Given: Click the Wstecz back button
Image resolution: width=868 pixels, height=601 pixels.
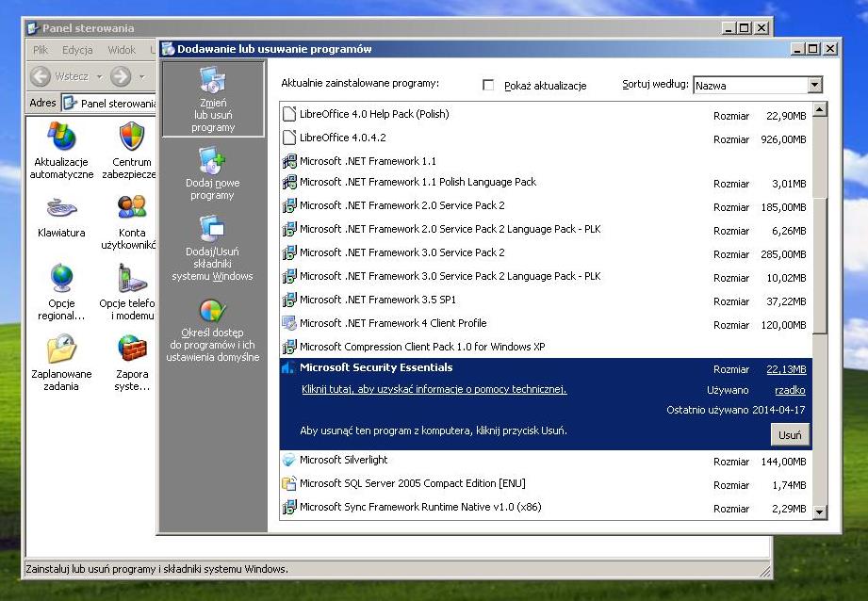Looking at the screenshot, I should (59, 76).
